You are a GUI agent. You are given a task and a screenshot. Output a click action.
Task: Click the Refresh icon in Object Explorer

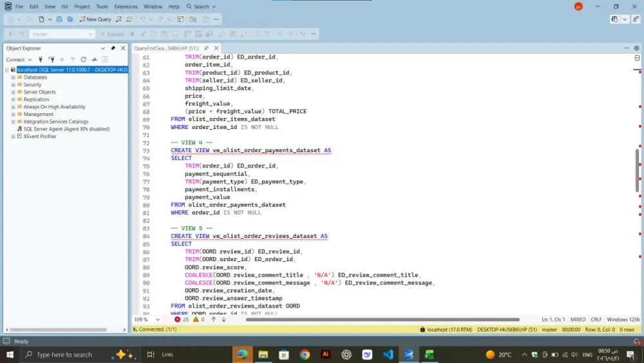coord(83,59)
